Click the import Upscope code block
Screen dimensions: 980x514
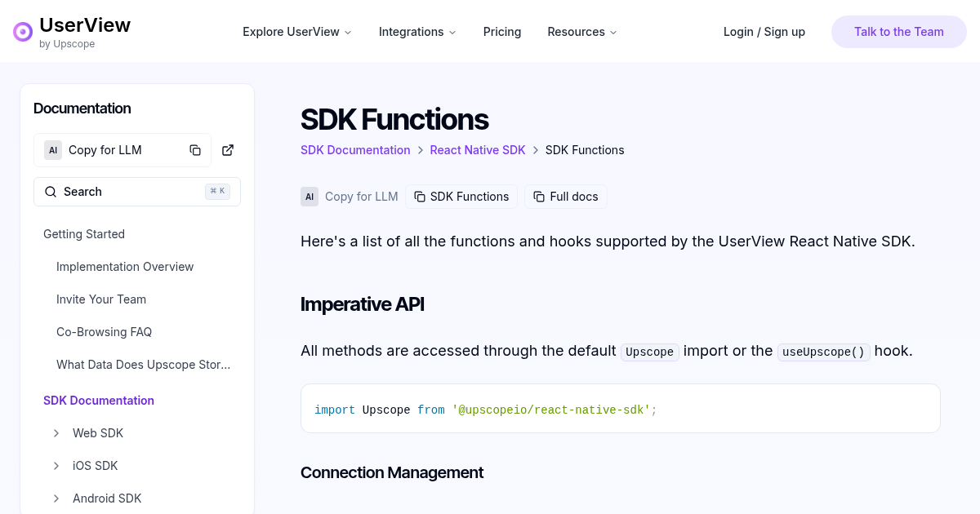[x=621, y=409]
